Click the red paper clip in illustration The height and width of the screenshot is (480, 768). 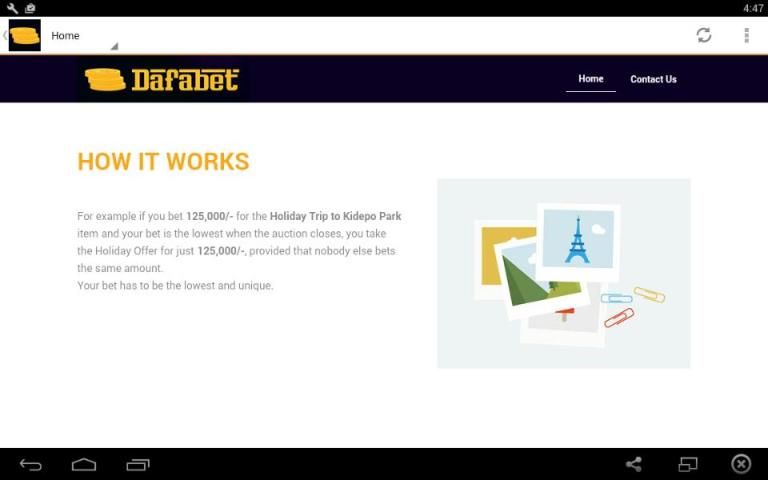tap(619, 318)
